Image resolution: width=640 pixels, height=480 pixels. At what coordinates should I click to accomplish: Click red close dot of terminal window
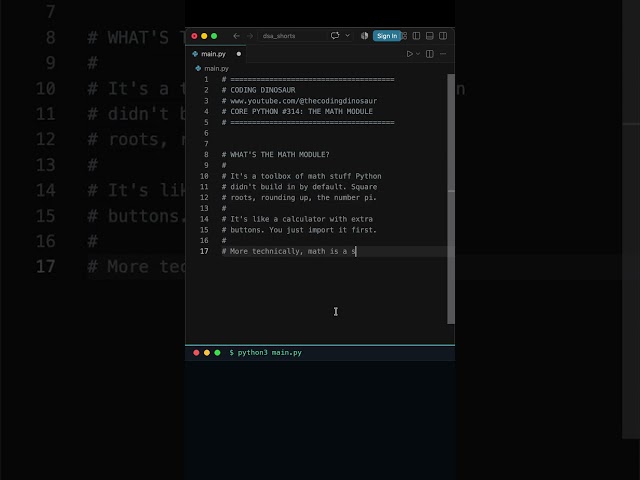[196, 353]
